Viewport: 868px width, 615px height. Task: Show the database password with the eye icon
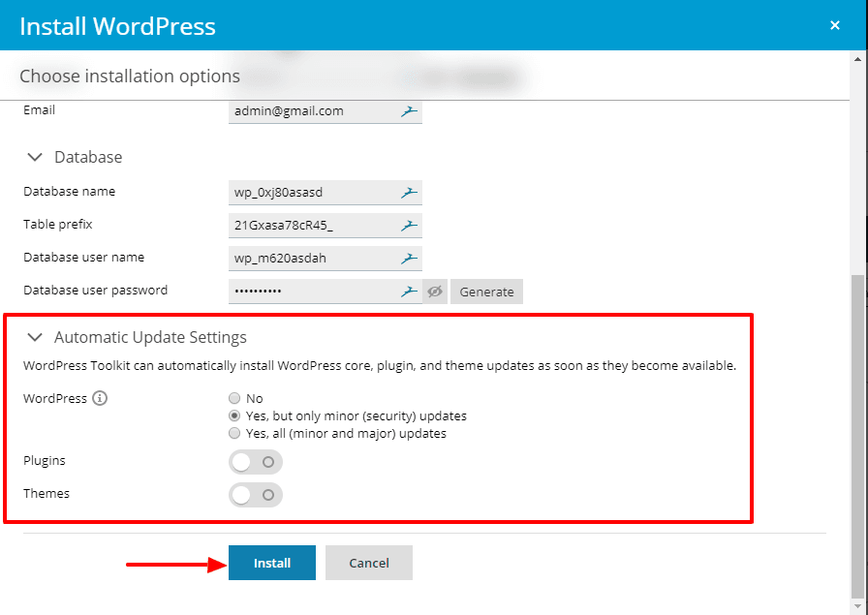[x=435, y=292]
